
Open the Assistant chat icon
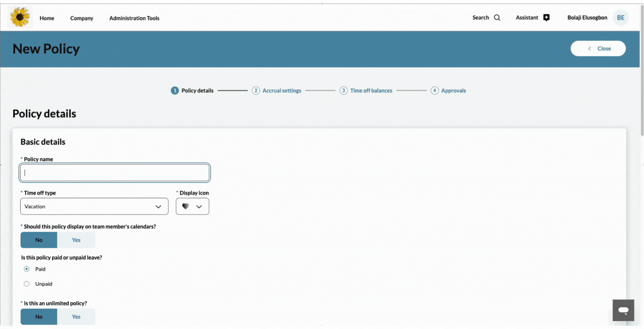point(546,18)
